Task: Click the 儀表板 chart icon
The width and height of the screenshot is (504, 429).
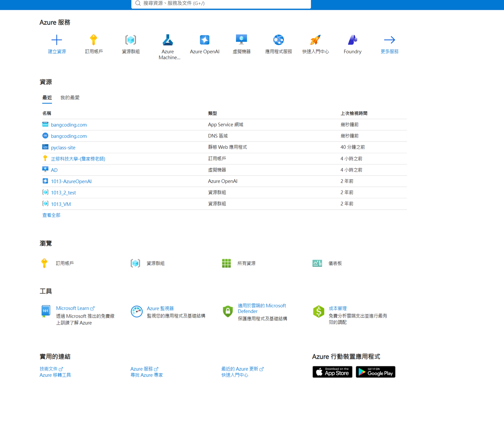Action: click(x=317, y=263)
